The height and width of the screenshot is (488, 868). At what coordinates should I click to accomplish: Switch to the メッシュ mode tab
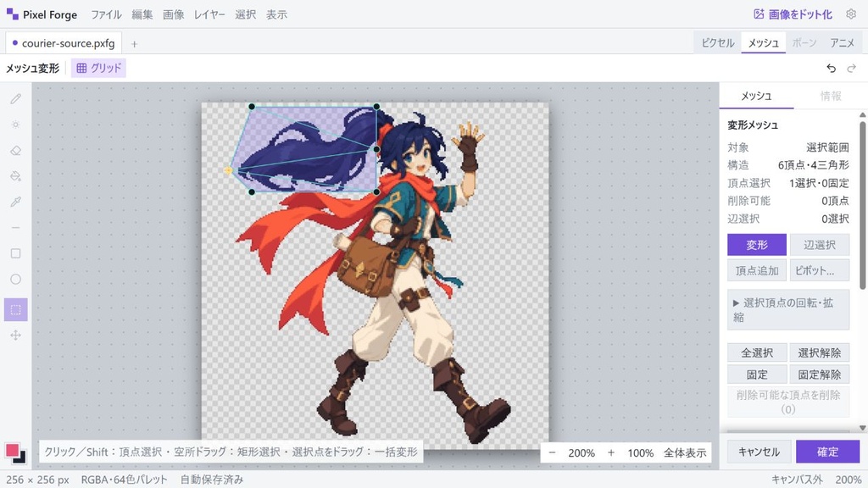click(x=764, y=42)
